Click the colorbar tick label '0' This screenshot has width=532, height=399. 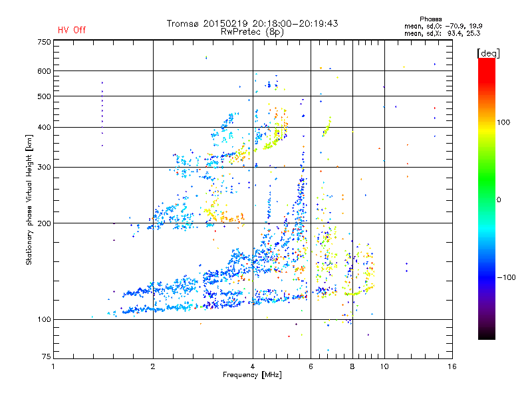[x=498, y=200]
